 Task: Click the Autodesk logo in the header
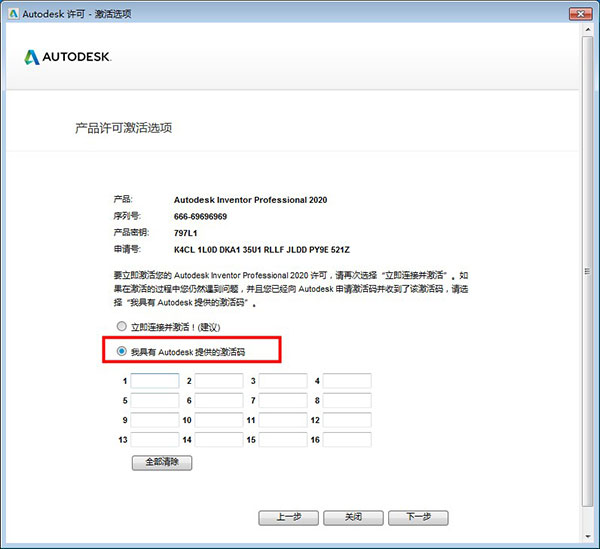pyautogui.click(x=68, y=57)
